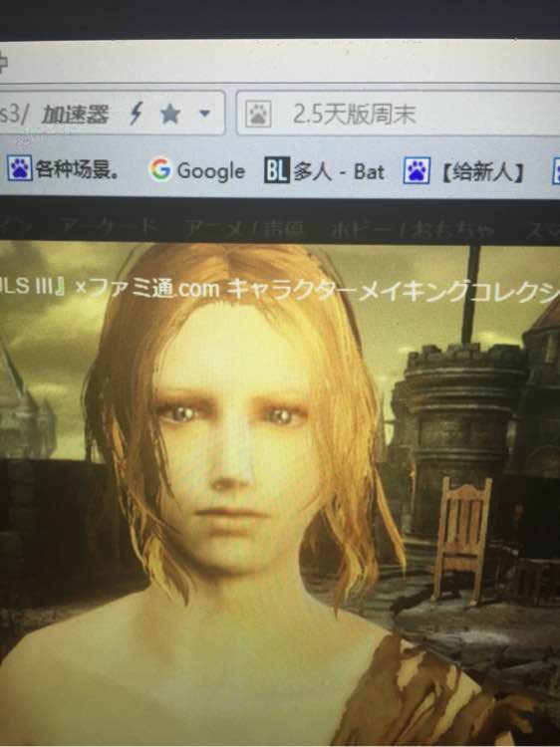Open the ホビー/おもちゃ nav tab

[x=413, y=230]
